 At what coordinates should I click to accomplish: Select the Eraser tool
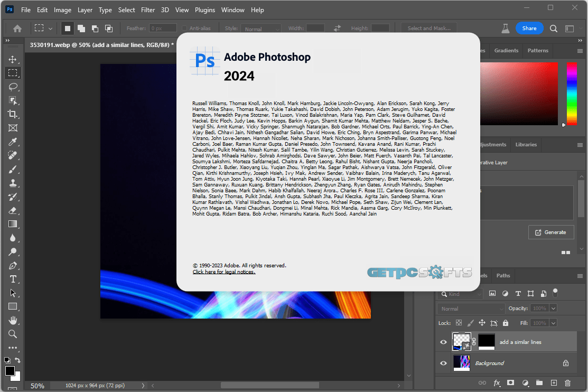click(13, 210)
